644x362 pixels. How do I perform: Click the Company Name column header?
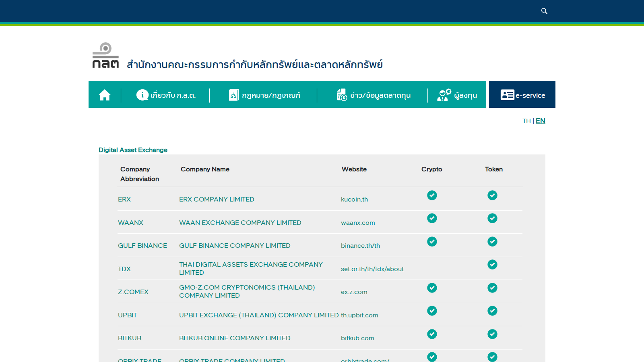(x=205, y=169)
